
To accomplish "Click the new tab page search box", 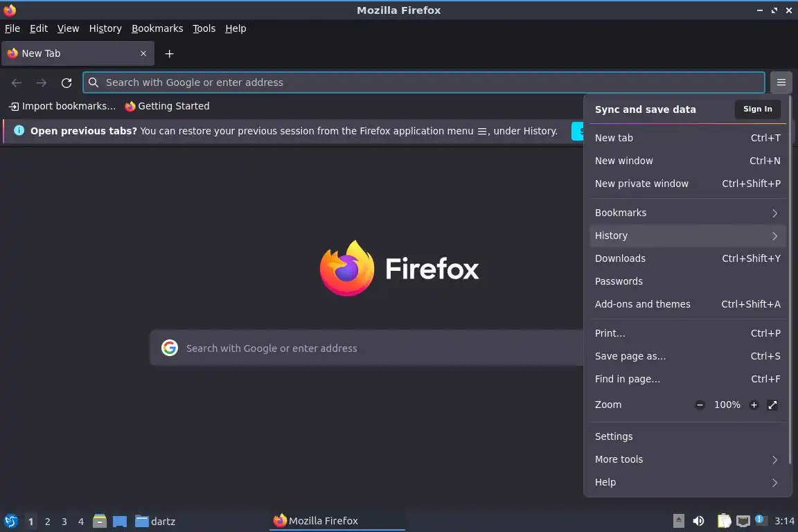I will click(x=366, y=348).
